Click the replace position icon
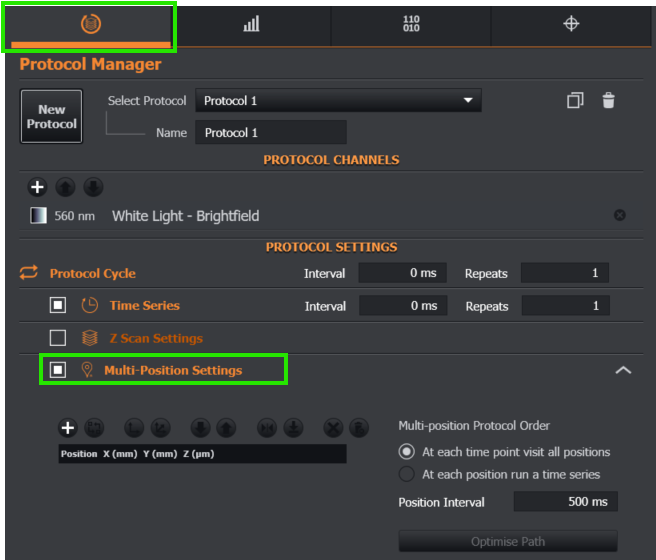 click(94, 428)
